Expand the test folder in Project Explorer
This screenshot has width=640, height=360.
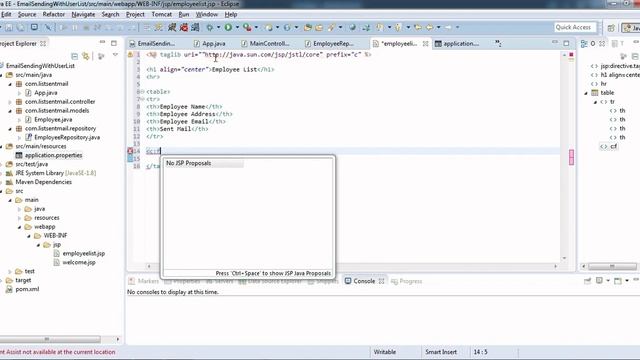[x=10, y=271]
